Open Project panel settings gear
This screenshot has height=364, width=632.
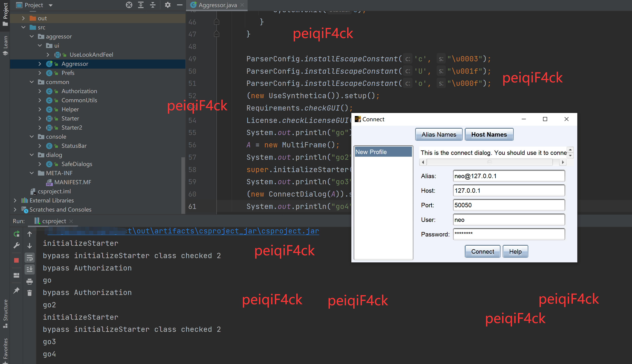168,5
